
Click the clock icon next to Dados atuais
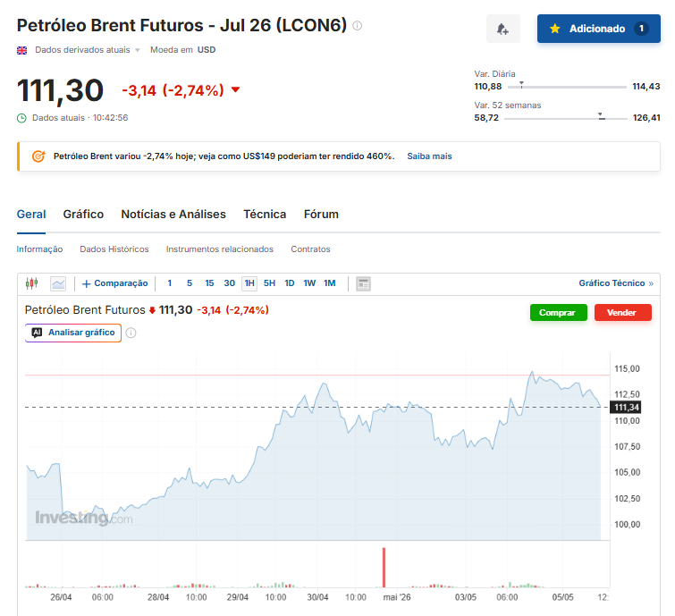pyautogui.click(x=21, y=118)
